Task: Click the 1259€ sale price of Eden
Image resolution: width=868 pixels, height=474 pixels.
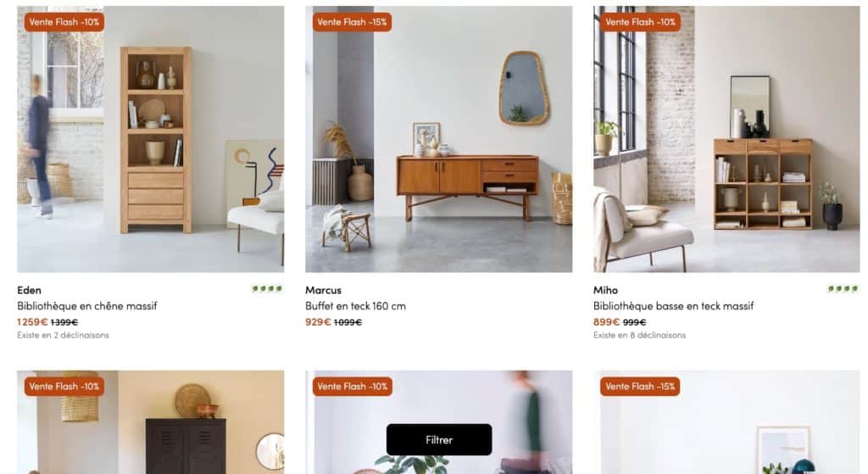Action: [x=32, y=321]
